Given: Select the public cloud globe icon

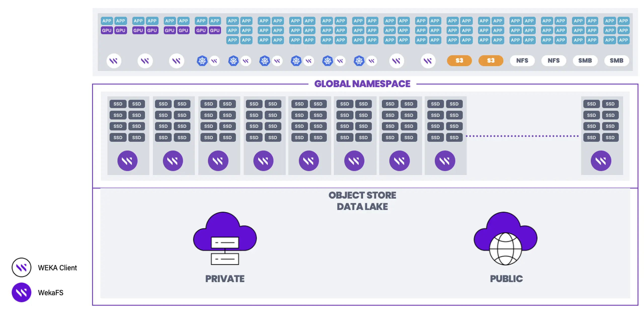Looking at the screenshot, I should 505,238.
